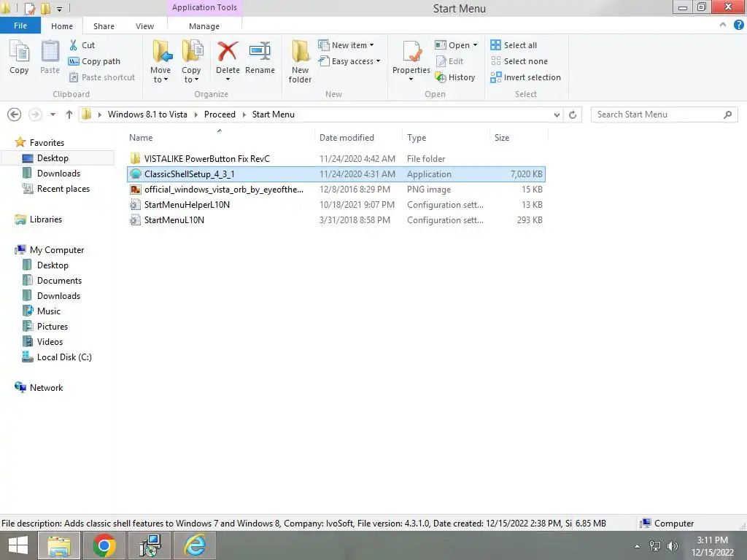Click Paste shortcut in ribbon

point(102,77)
